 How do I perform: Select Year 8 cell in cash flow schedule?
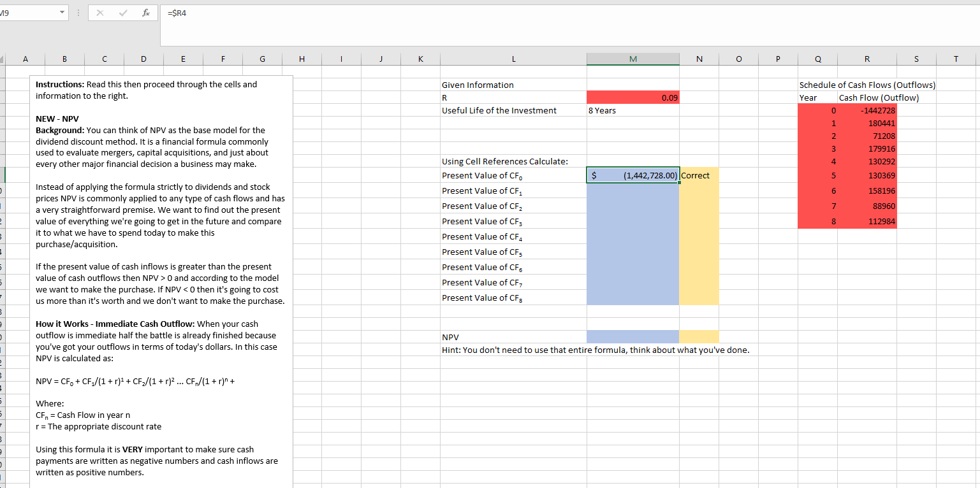pyautogui.click(x=817, y=221)
